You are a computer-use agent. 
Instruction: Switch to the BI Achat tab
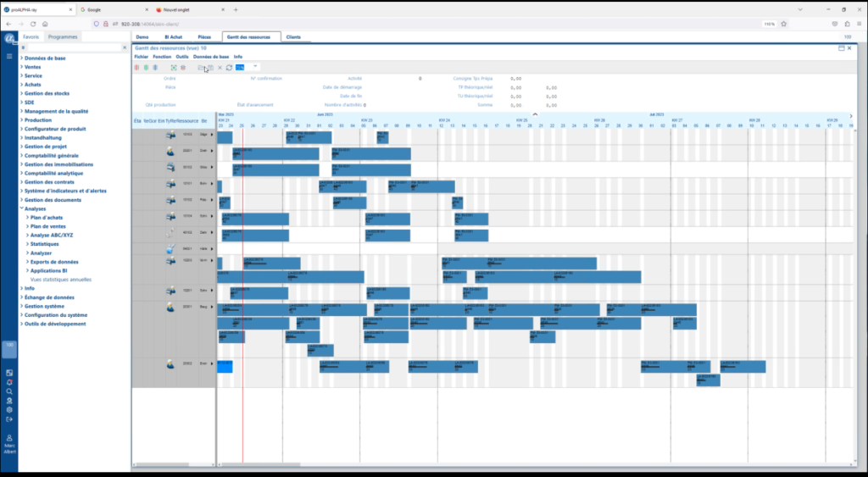tap(172, 37)
